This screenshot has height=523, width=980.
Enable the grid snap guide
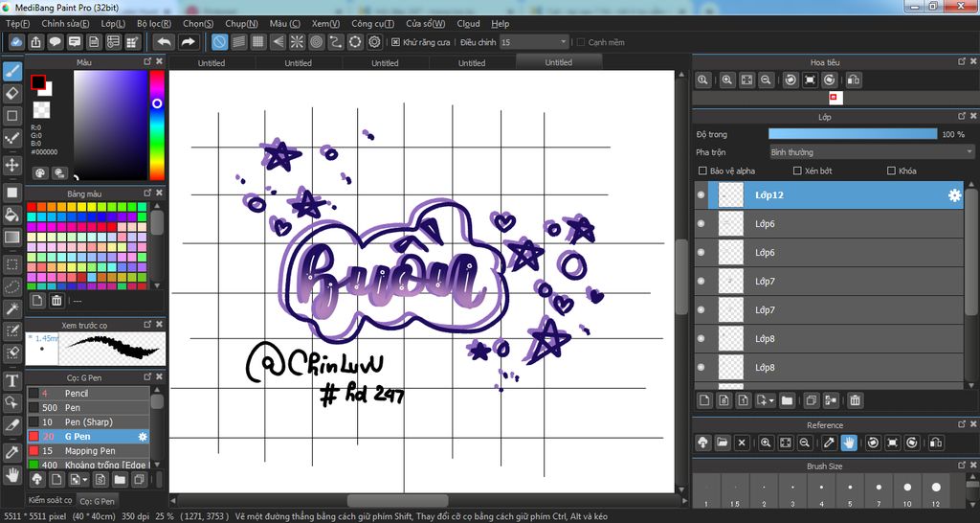tap(258, 42)
